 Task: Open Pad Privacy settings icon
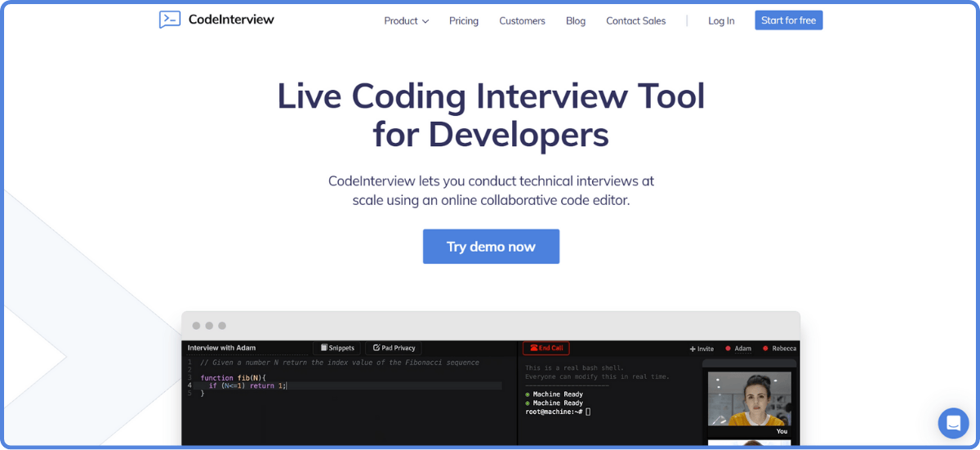tap(376, 348)
